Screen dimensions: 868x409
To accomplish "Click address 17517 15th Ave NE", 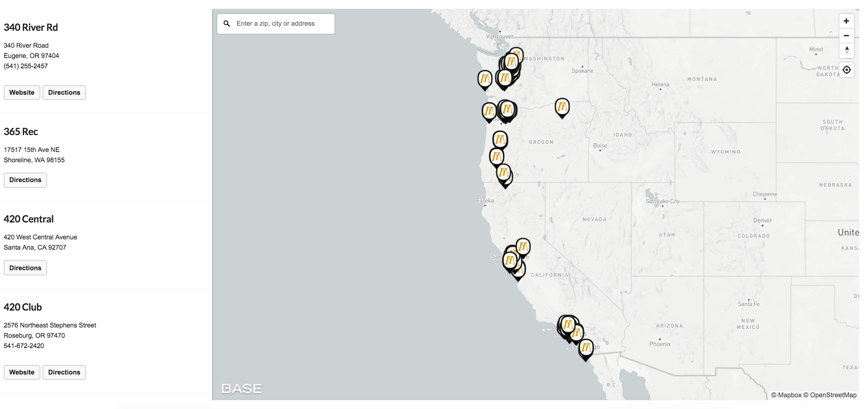I will coord(32,150).
